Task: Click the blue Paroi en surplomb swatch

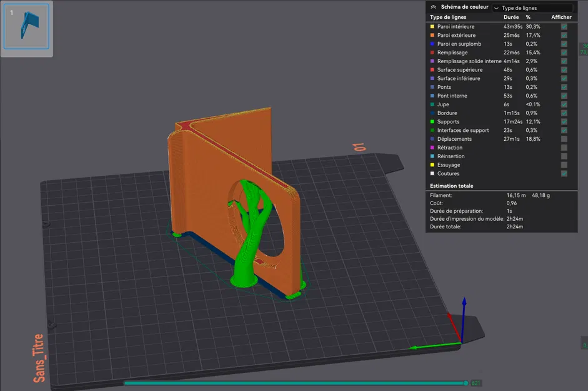Action: tap(432, 44)
